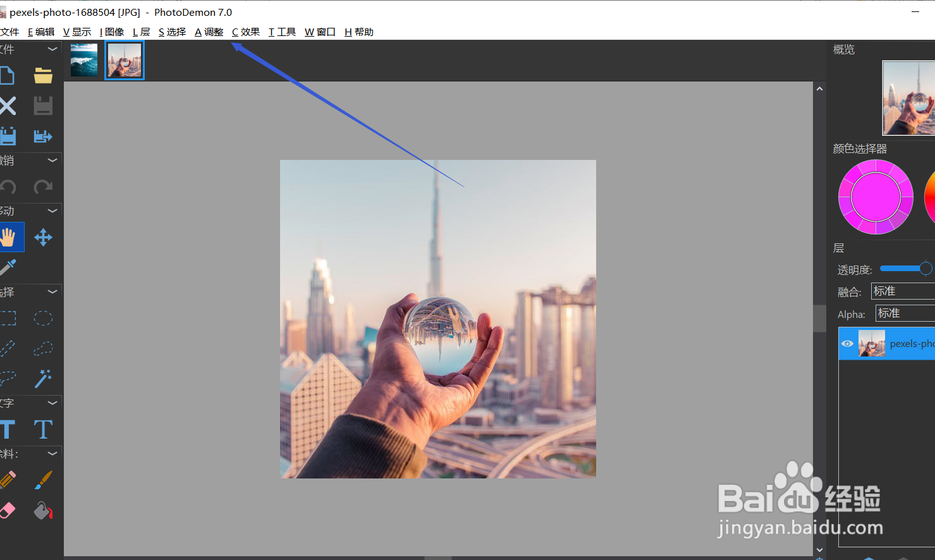Open the 帮助 Help menu

pos(359,32)
